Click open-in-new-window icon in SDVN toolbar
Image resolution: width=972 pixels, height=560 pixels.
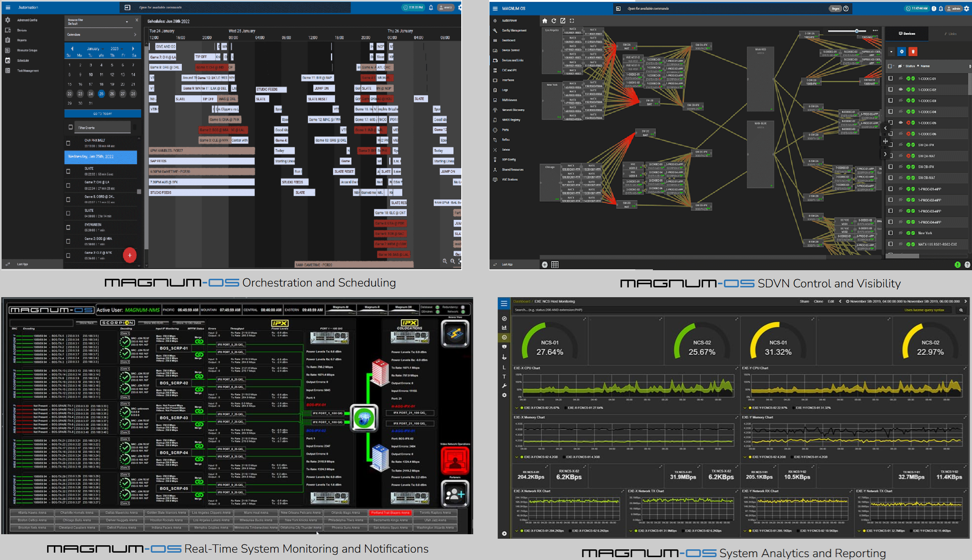563,20
